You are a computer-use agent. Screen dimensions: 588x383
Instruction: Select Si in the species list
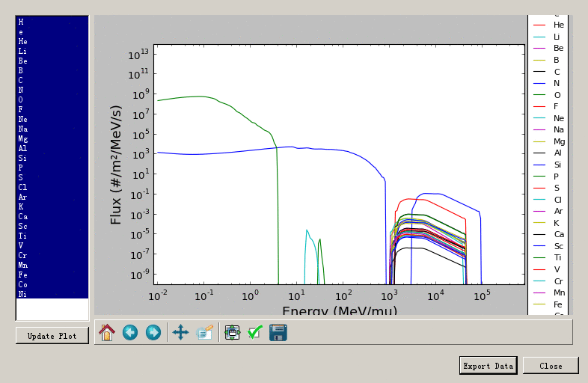pyautogui.click(x=52, y=159)
